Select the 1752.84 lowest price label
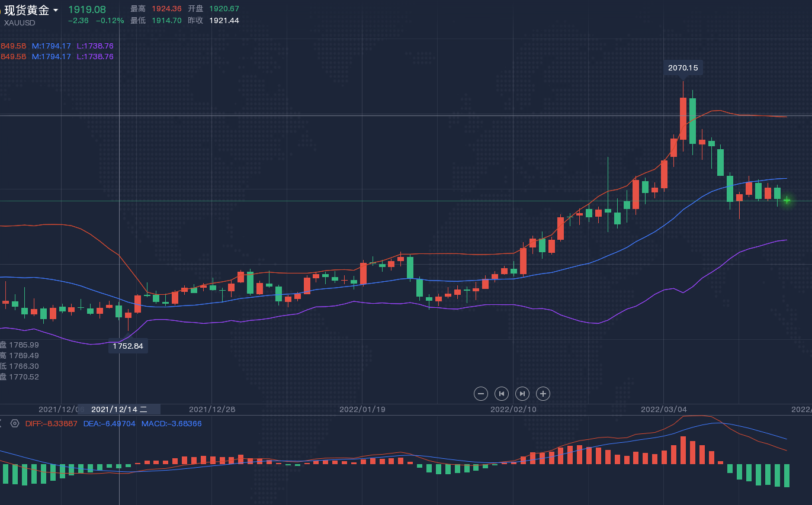 click(x=128, y=346)
